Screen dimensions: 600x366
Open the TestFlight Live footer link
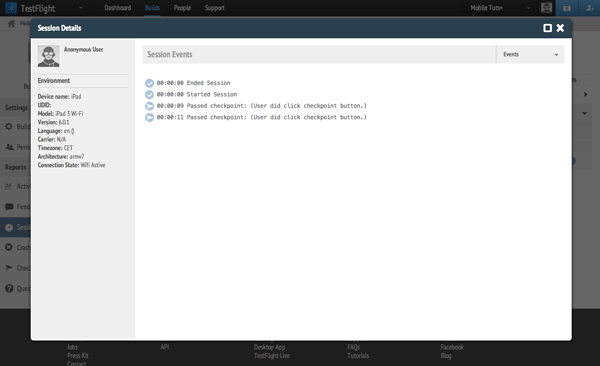click(272, 356)
